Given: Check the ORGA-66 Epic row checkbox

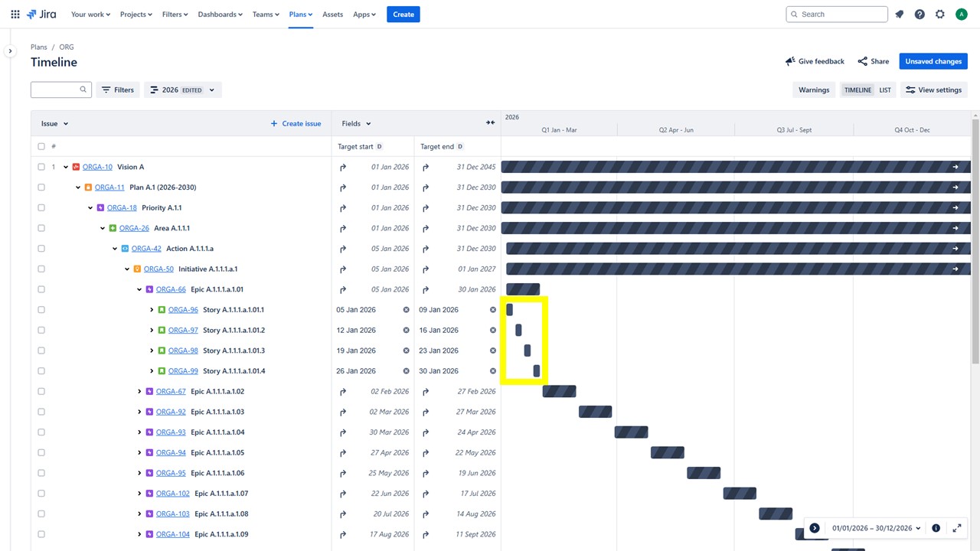Looking at the screenshot, I should [x=41, y=289].
